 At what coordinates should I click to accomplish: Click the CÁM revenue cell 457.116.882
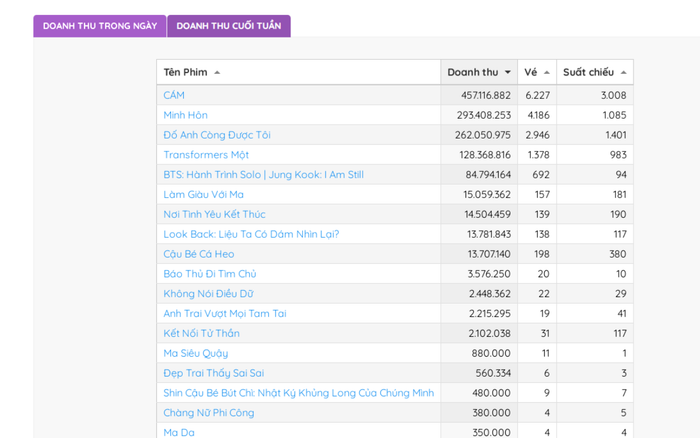click(478, 95)
